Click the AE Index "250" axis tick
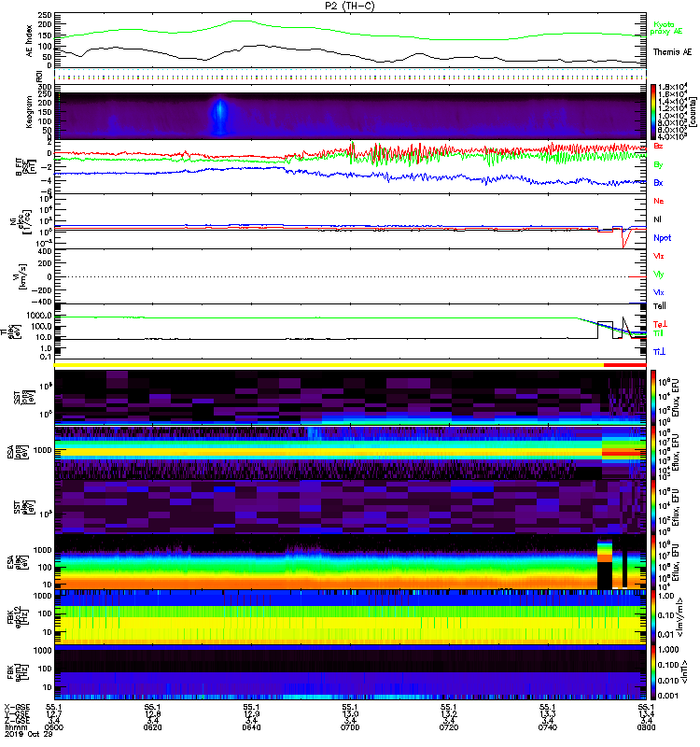 [46, 15]
